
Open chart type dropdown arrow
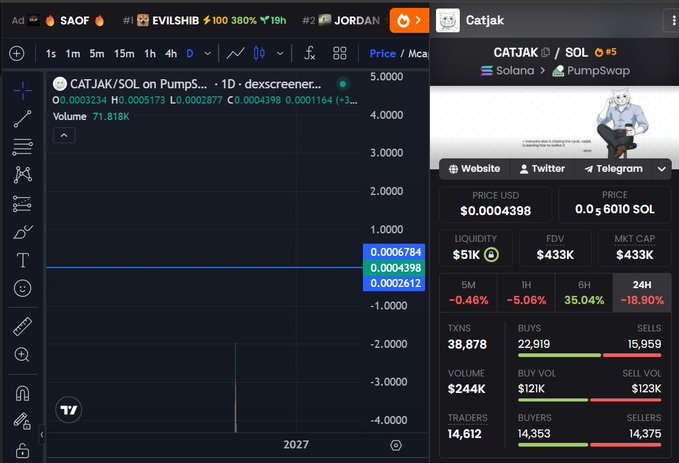[280, 53]
